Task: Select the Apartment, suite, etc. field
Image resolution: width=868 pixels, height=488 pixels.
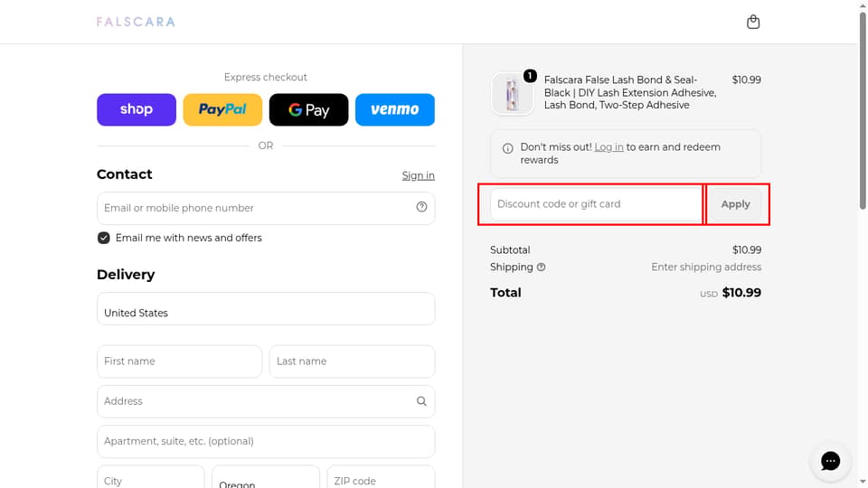Action: (266, 442)
